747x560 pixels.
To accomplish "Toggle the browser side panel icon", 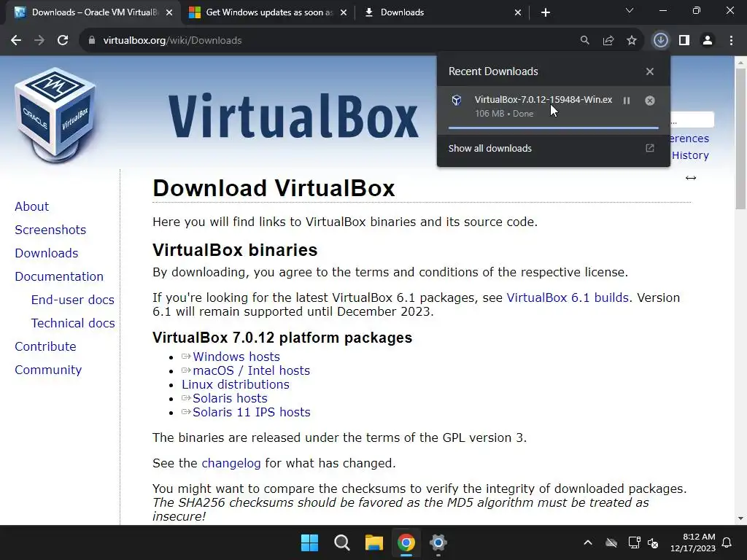I will point(684,41).
